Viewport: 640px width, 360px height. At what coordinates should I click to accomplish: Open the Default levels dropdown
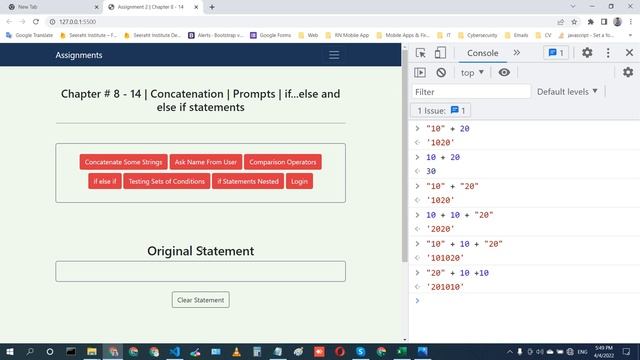(567, 92)
